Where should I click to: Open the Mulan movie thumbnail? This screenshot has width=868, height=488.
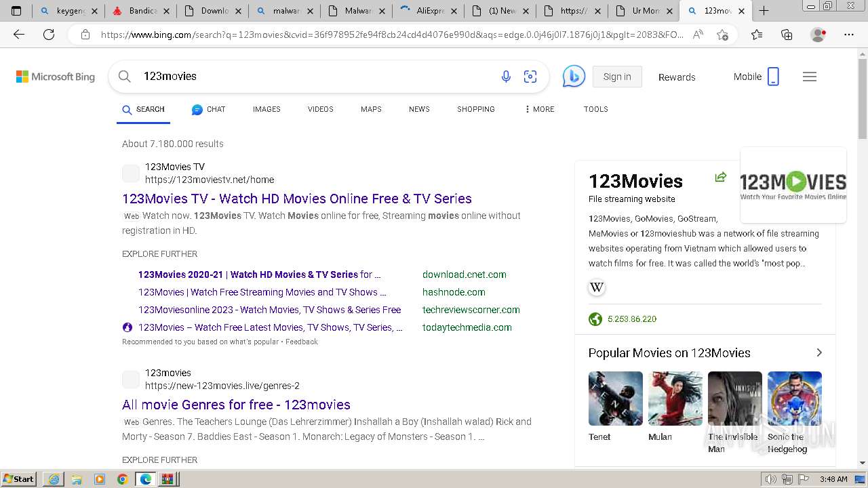[675, 399]
